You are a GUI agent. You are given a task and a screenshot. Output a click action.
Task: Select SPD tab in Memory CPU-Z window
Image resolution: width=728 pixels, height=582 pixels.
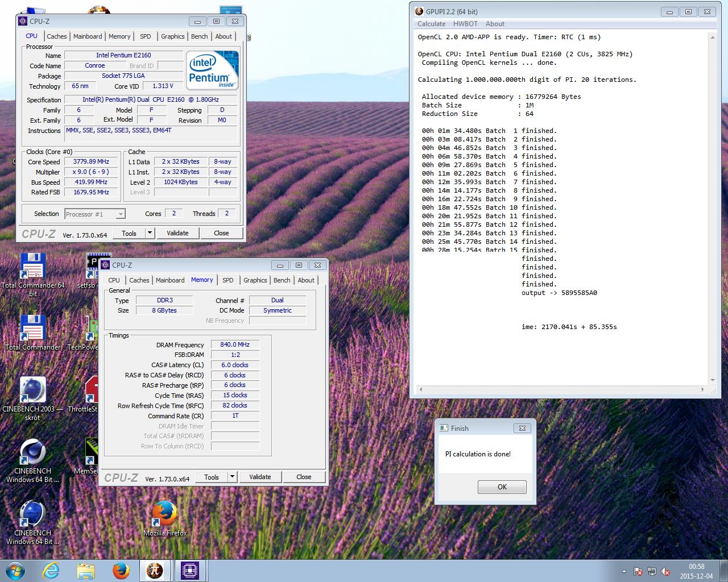click(x=228, y=280)
